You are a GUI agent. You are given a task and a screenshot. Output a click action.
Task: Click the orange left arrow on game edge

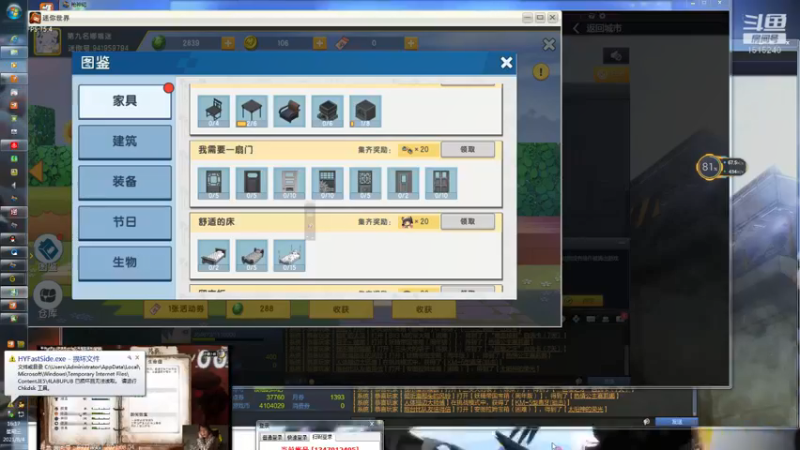point(36,171)
